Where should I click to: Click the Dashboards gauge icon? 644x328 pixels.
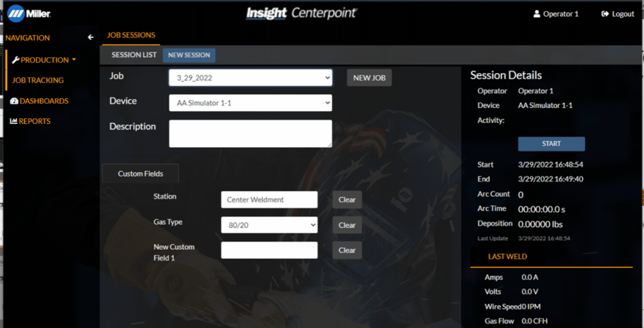coord(14,101)
